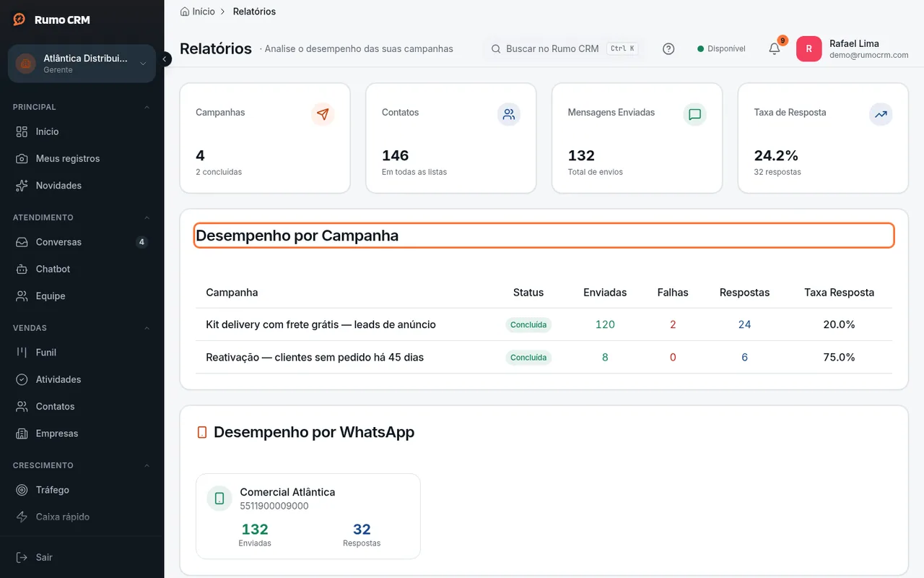The width and height of the screenshot is (924, 578).
Task: Click the Comercial Atlântica WhatsApp card title
Action: pos(287,492)
